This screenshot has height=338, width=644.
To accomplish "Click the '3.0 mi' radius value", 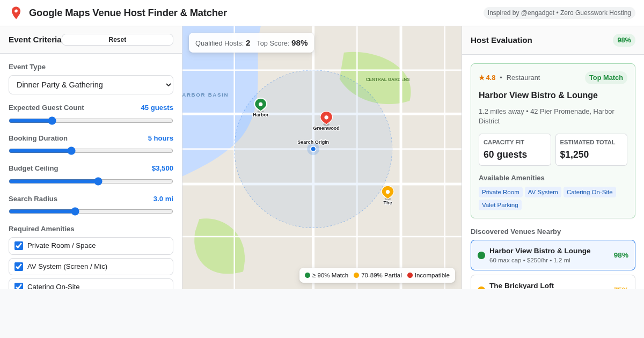I will point(163,199).
